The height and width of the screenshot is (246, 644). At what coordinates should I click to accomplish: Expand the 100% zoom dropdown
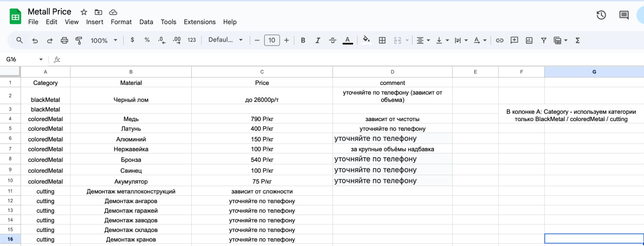(104, 40)
